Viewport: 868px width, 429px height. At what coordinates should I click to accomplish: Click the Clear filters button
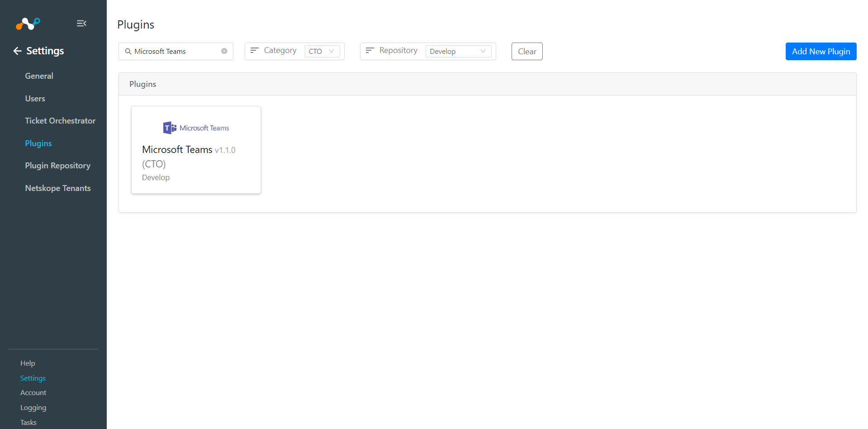(x=527, y=51)
